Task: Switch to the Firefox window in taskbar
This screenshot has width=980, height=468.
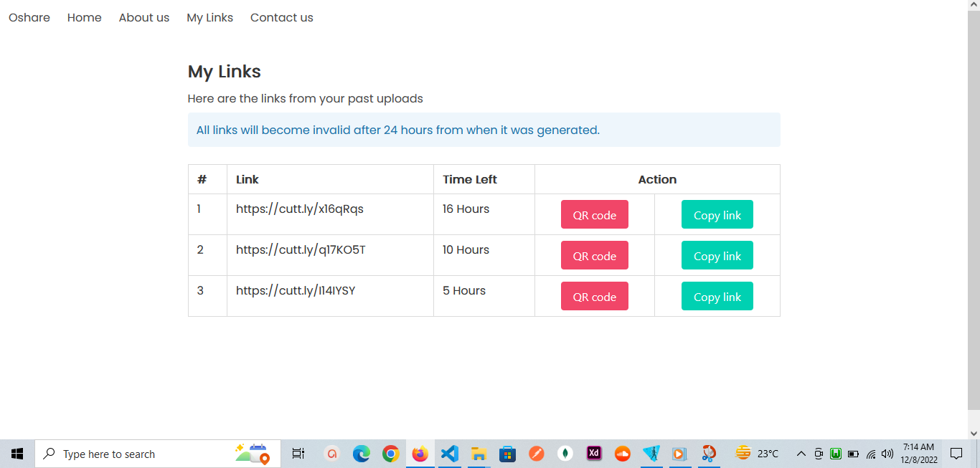Action: point(420,454)
